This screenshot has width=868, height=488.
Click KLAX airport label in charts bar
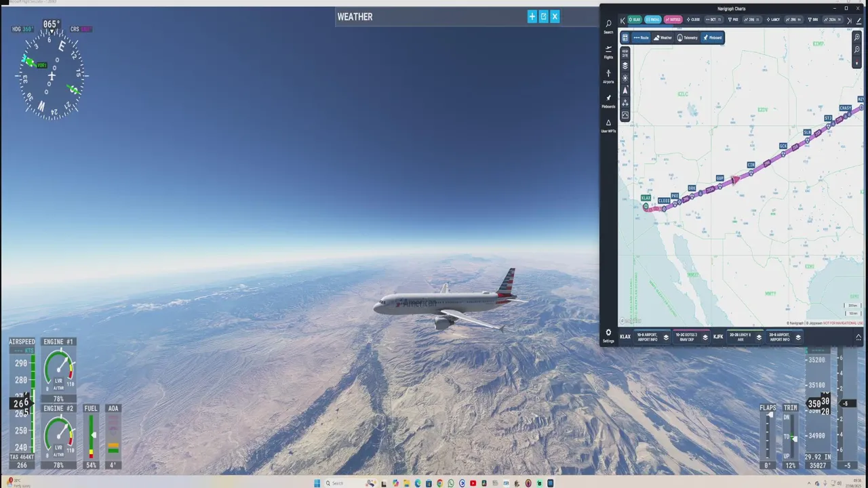[x=625, y=337]
